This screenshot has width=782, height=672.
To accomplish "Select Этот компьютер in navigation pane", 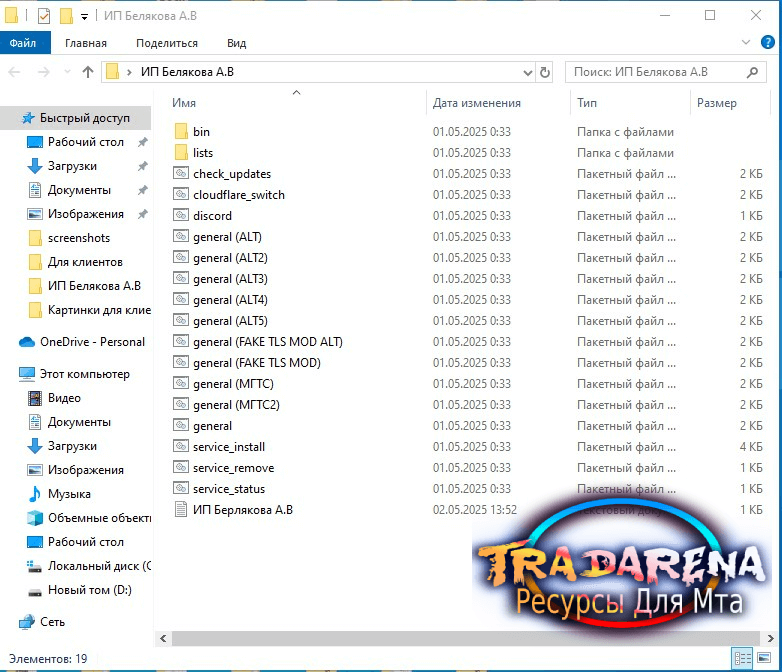I will pyautogui.click(x=85, y=374).
